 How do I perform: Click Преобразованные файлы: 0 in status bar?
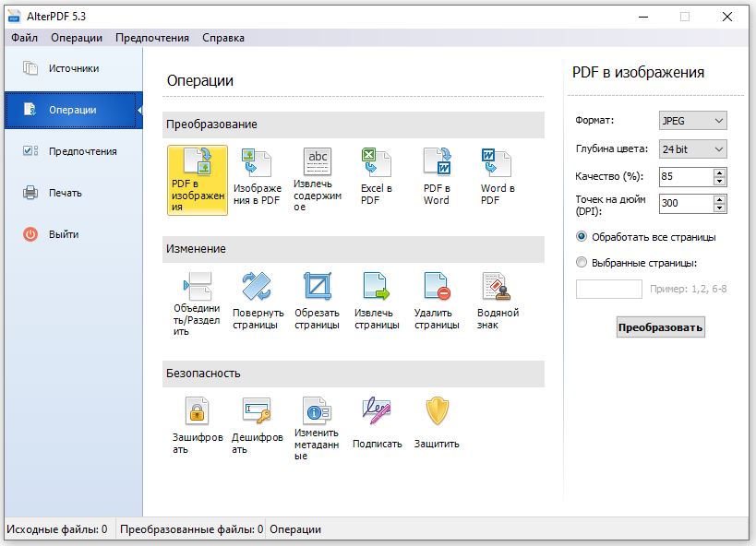coord(191,529)
